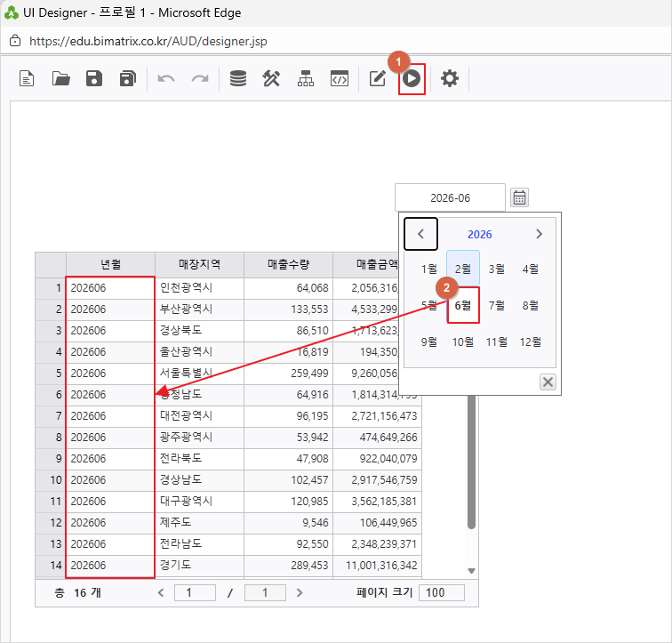Open the calendar picker icon beside the date
Screen dimensions: 672x643
point(519,197)
